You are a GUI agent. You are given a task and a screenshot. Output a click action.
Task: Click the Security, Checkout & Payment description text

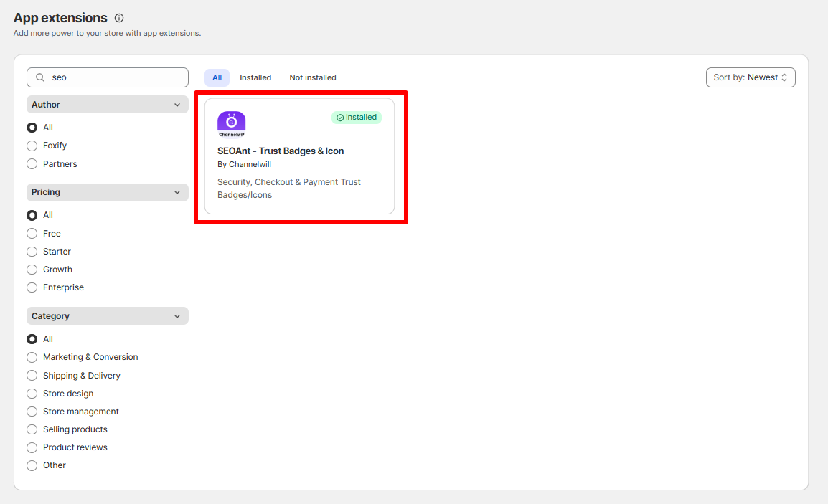tap(289, 189)
